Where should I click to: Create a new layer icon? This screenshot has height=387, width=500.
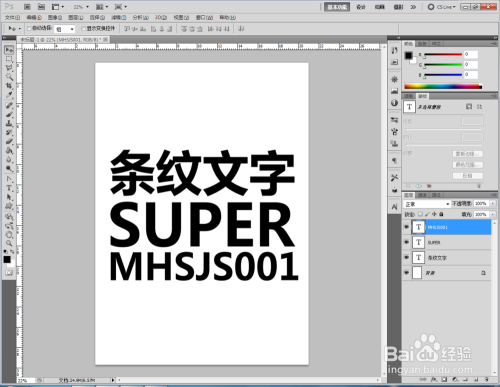coord(476,379)
